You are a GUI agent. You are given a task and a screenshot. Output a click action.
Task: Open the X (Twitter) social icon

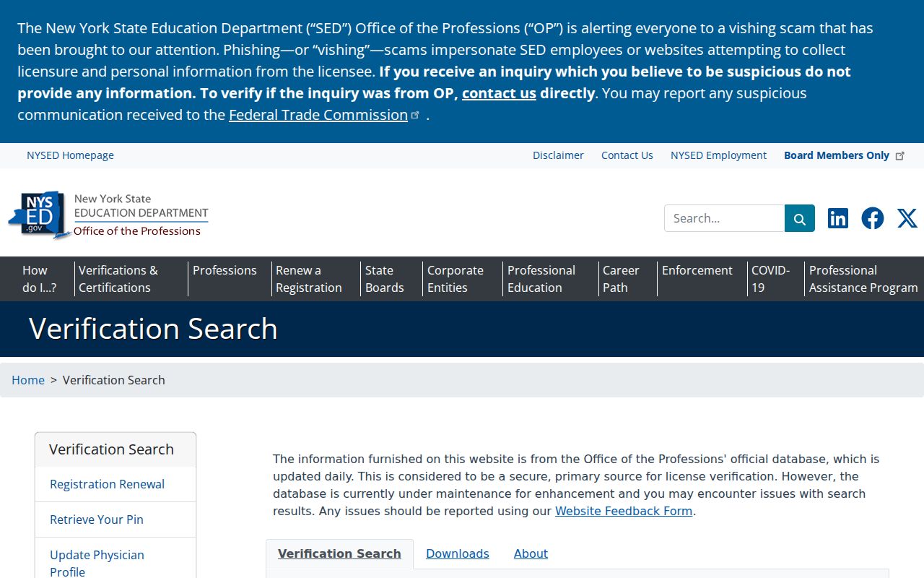tap(907, 218)
